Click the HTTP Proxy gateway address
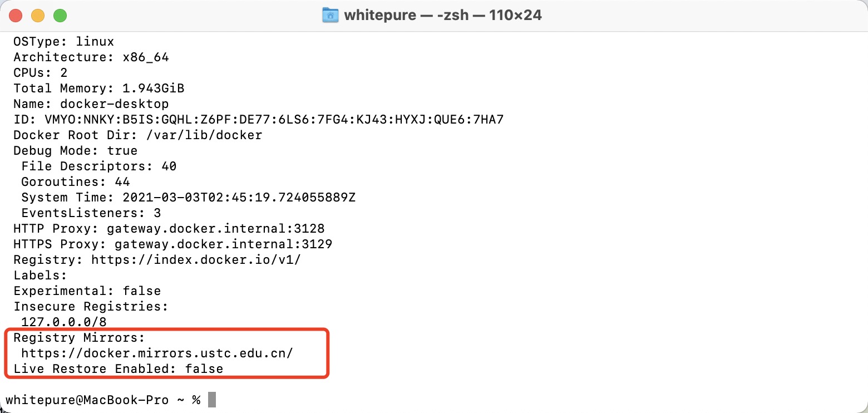Image resolution: width=868 pixels, height=413 pixels. (x=215, y=228)
